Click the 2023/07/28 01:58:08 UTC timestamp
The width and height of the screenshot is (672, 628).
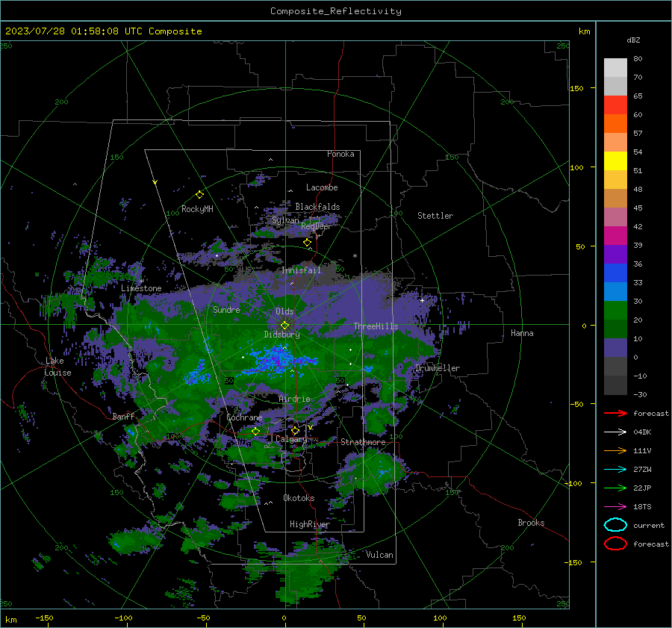103,31
